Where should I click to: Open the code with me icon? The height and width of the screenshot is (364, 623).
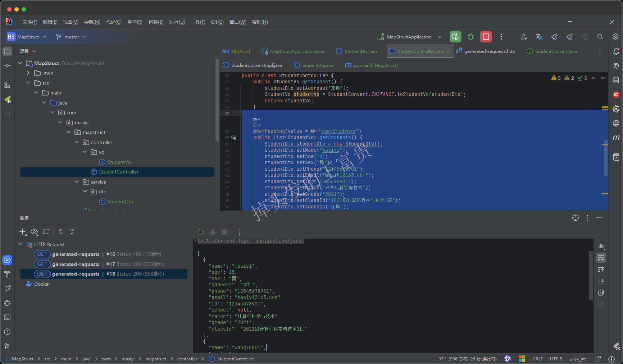pyautogui.click(x=524, y=37)
